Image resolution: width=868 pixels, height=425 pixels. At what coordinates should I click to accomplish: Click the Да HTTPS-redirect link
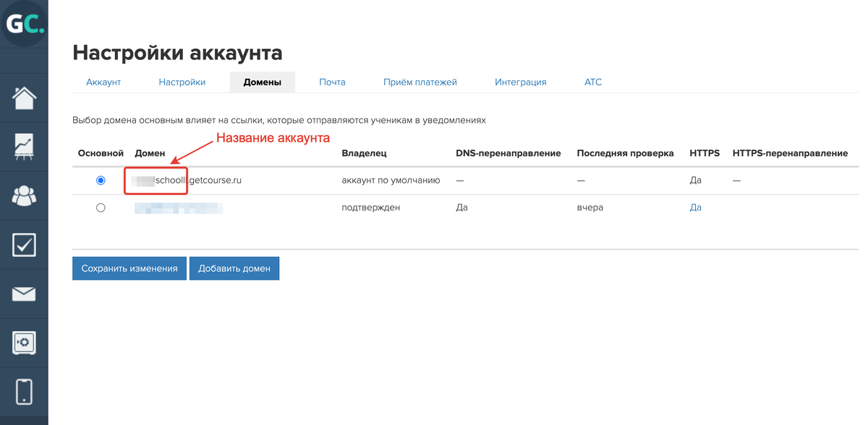(695, 207)
